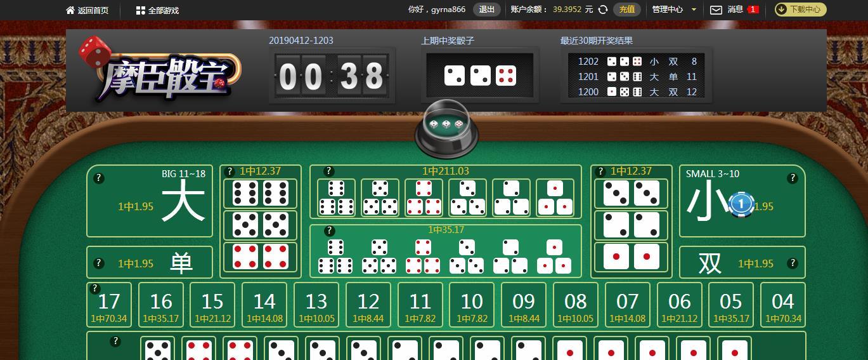Bet on 大 BIG 11~18

[150, 201]
